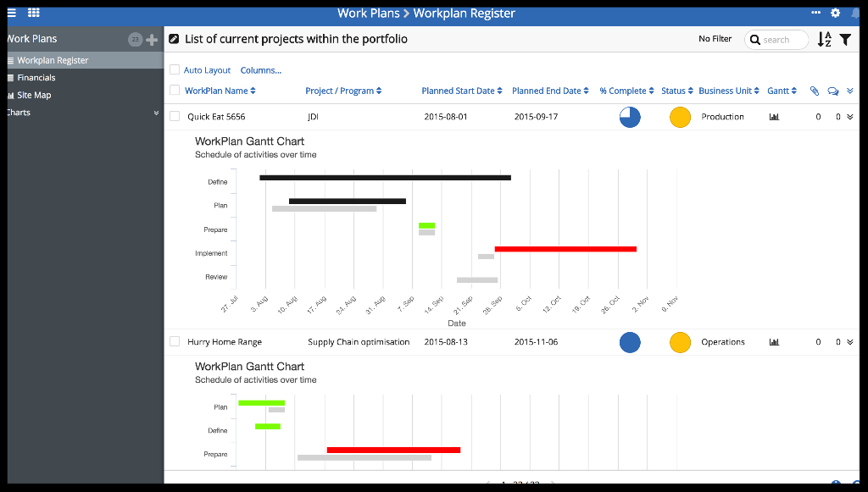Open the Quick Eat 5656 workplan
868x492 pixels.
(x=216, y=117)
